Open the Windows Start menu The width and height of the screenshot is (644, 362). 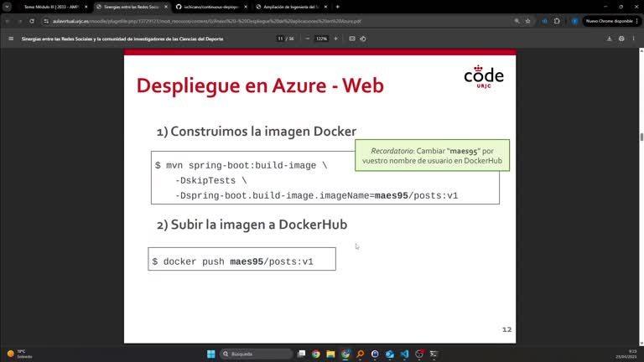tap(210, 354)
